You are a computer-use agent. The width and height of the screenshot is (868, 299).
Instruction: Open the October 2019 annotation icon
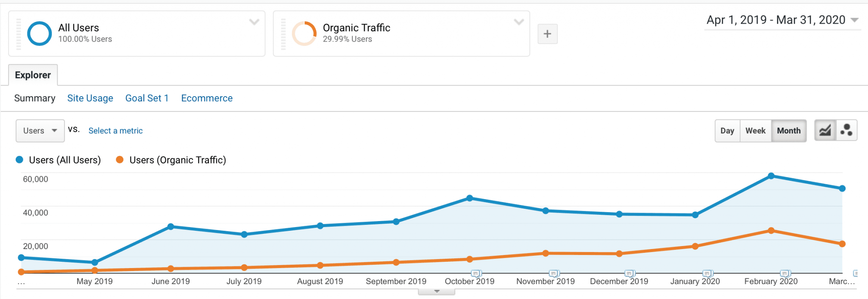(x=476, y=274)
